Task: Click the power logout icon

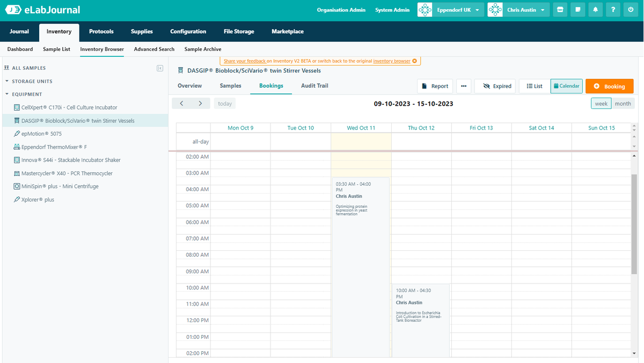Action: tap(631, 10)
